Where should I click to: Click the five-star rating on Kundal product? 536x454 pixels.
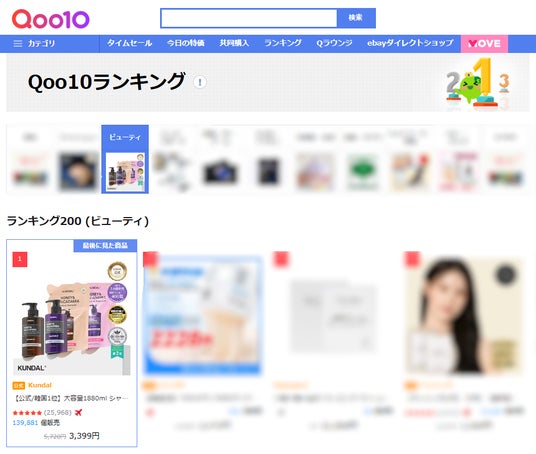[x=27, y=413]
